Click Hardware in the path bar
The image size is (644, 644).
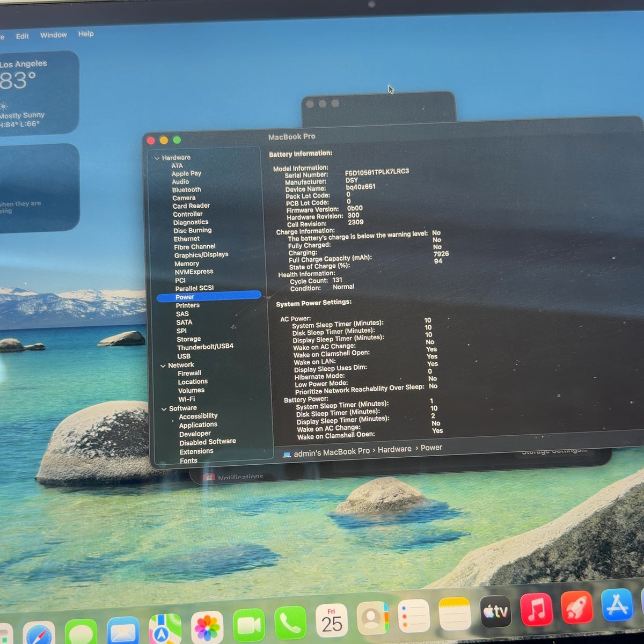tap(394, 450)
